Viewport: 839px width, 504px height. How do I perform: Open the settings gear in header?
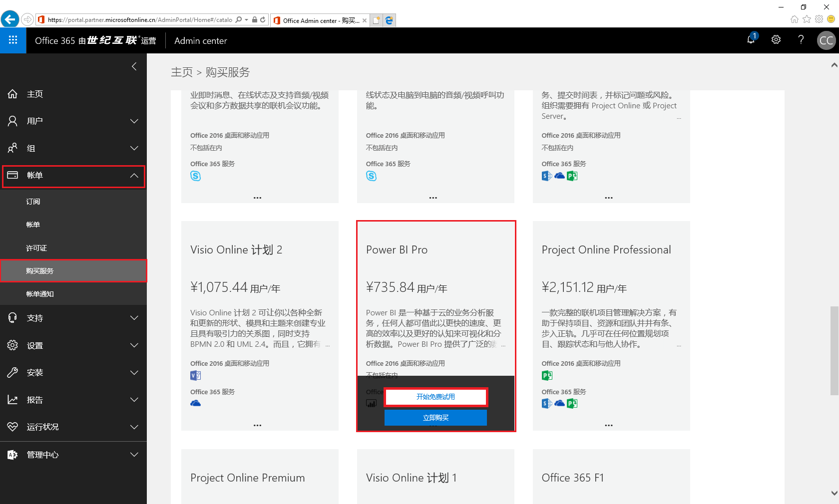point(776,40)
